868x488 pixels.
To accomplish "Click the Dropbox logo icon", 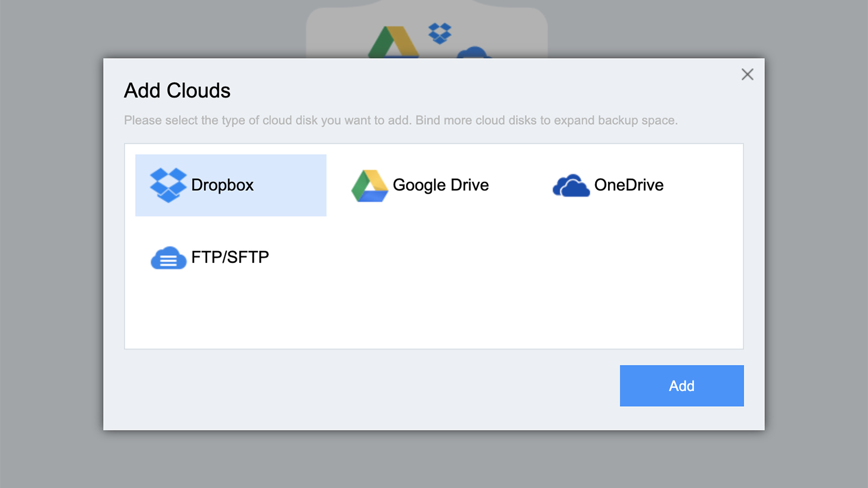I will 168,185.
